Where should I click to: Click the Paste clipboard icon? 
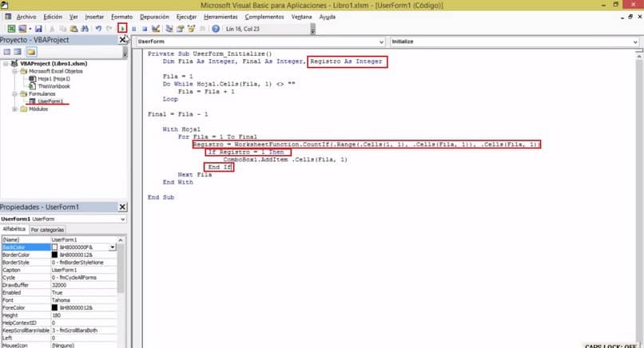click(x=74, y=29)
